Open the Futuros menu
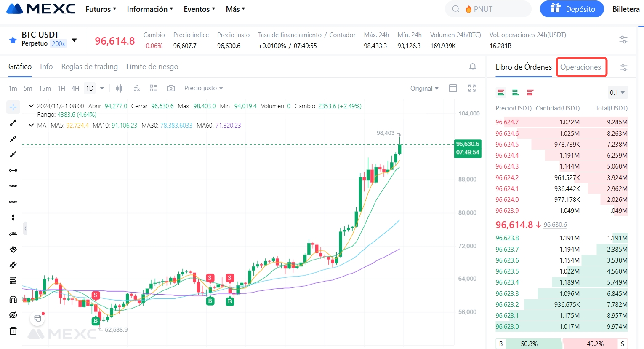 [101, 9]
